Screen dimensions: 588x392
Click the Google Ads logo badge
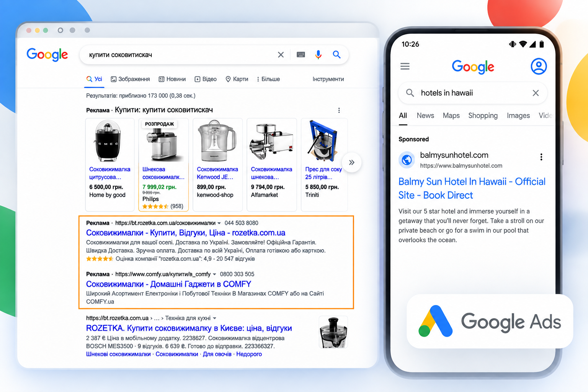[x=490, y=321]
